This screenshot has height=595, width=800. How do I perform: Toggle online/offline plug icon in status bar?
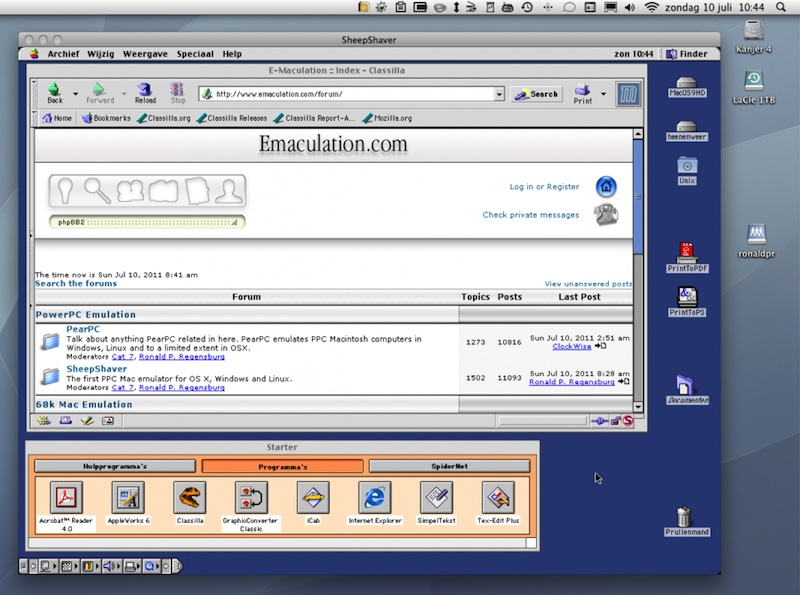(599, 421)
